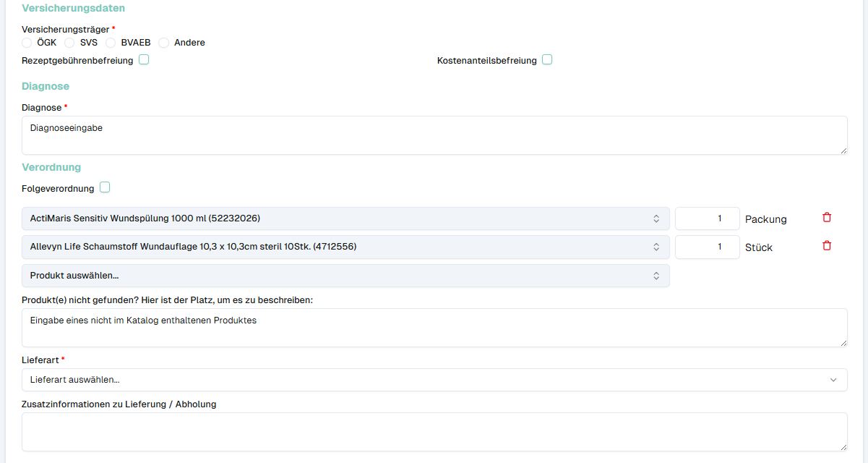This screenshot has height=463, width=868.
Task: Toggle the Folgeverordnung checkbox
Action: tap(105, 187)
